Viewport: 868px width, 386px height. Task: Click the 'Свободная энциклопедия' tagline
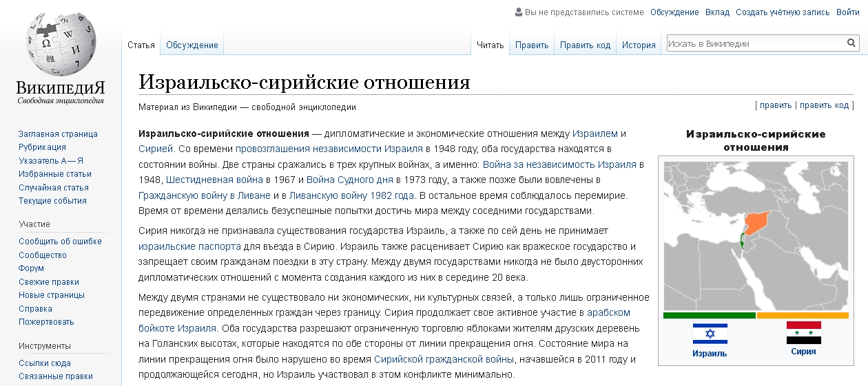click(61, 100)
